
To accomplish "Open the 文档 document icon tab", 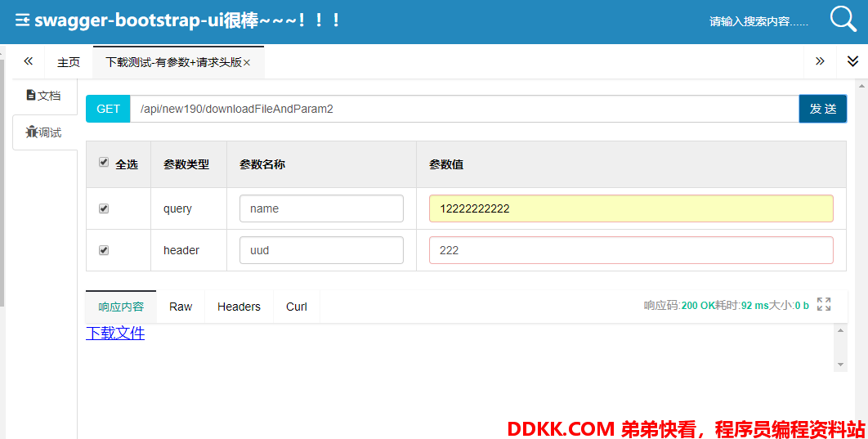I will click(44, 95).
